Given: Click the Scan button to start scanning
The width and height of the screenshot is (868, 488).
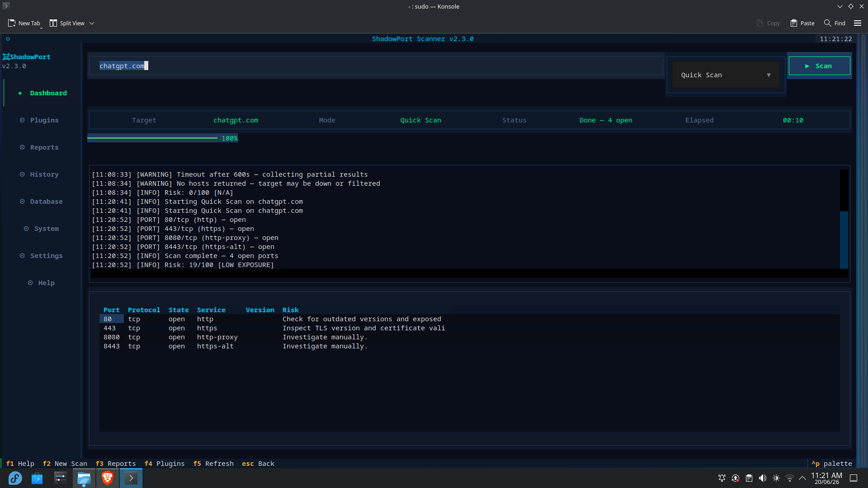Looking at the screenshot, I should click(x=819, y=66).
